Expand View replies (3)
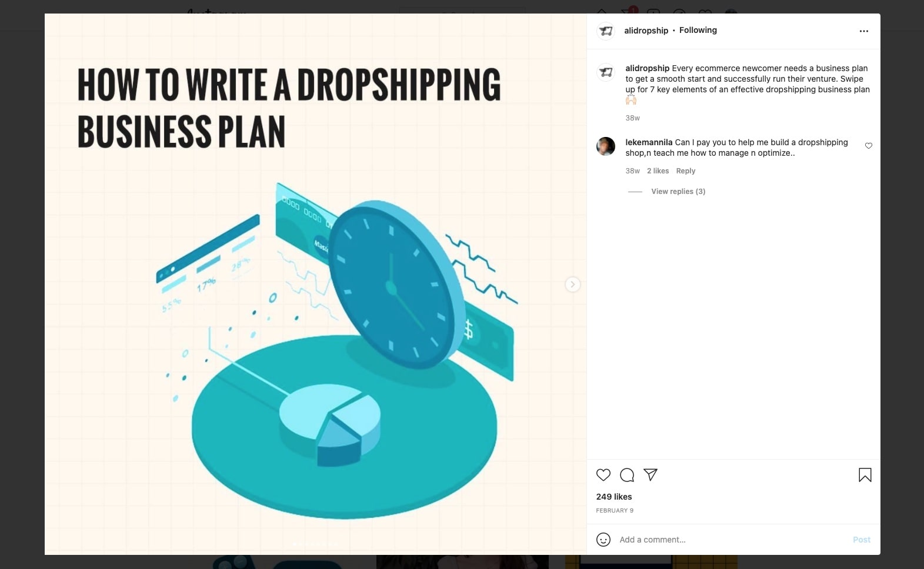The image size is (924, 569). click(x=678, y=192)
